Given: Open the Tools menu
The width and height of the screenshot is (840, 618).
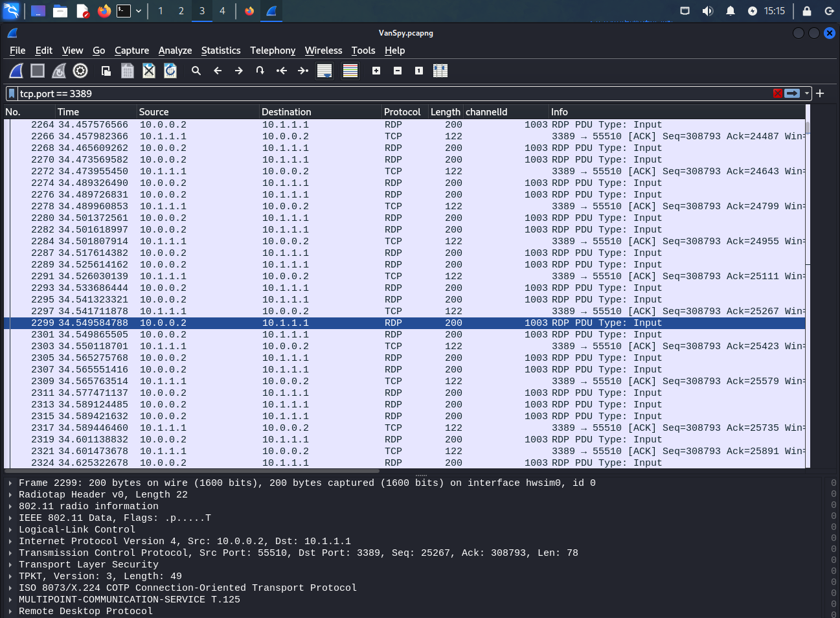Looking at the screenshot, I should point(363,51).
